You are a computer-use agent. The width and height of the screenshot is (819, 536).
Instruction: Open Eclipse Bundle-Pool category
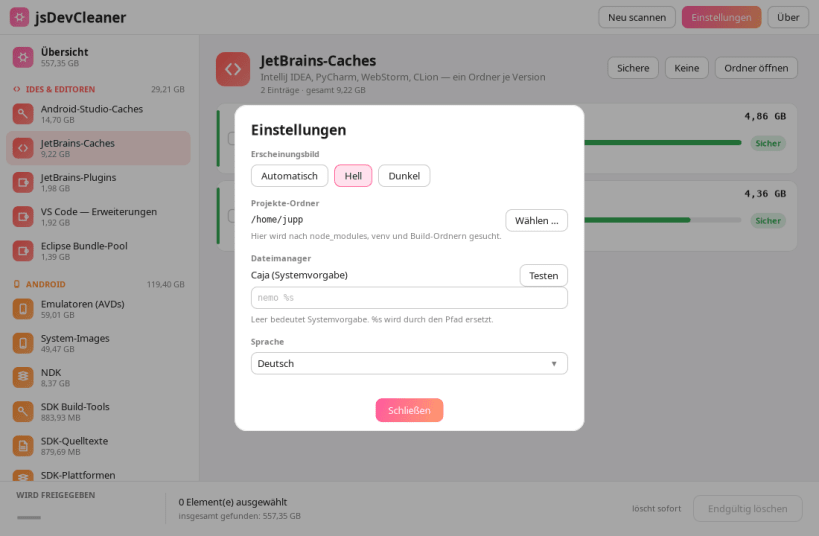[x=98, y=251]
